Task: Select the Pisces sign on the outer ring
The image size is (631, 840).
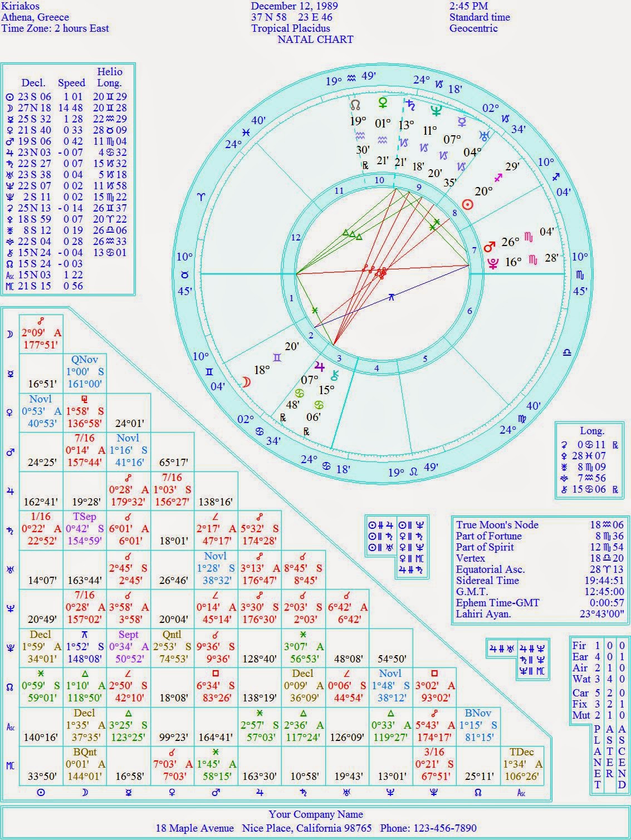Action: 246,132
